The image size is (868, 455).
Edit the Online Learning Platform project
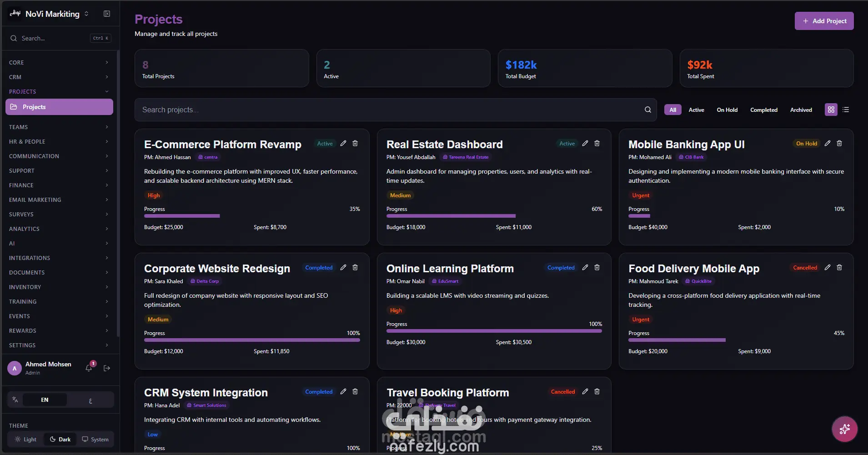pyautogui.click(x=585, y=267)
